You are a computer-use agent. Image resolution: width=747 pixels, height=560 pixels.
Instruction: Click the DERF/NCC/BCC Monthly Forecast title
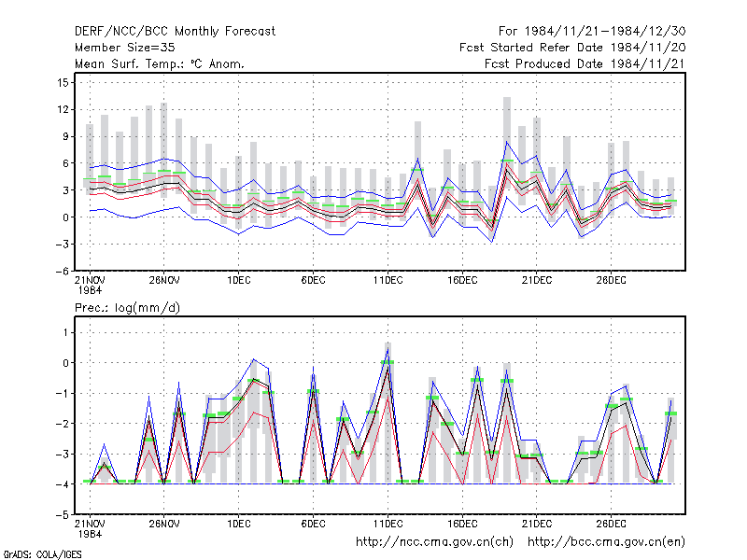(175, 32)
